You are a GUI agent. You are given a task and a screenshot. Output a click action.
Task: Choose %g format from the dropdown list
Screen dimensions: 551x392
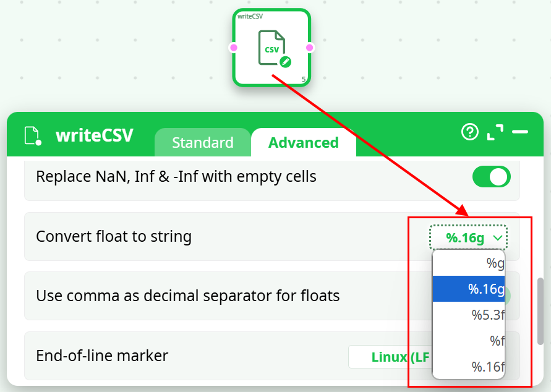469,263
